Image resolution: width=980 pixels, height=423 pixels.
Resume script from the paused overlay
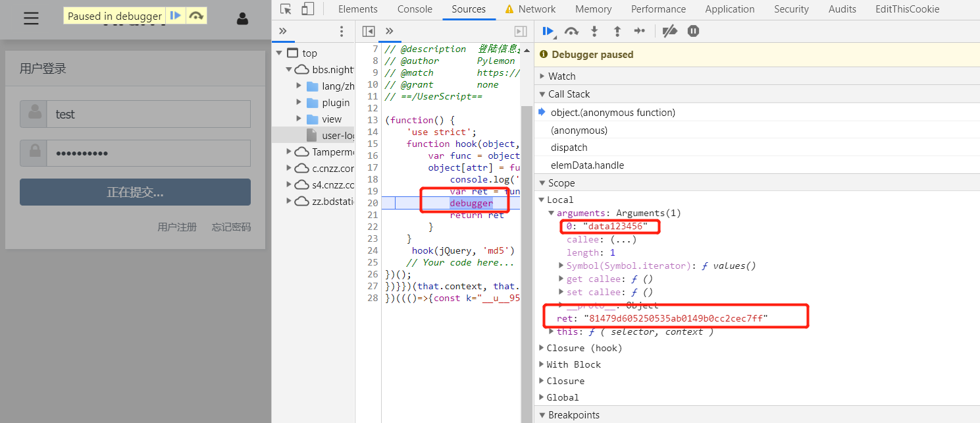[x=175, y=16]
